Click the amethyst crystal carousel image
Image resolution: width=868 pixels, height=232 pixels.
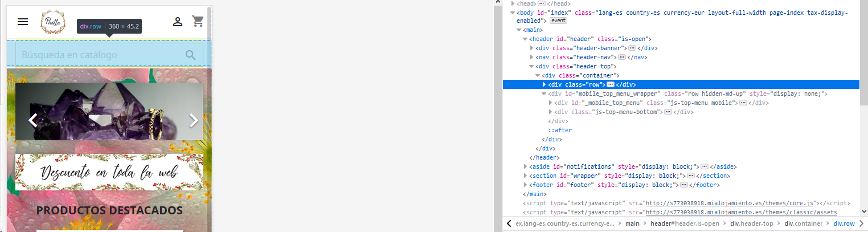click(109, 112)
